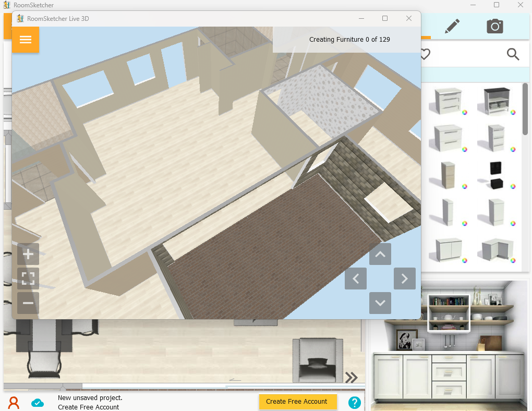
Task: Zoom in with the plus button
Action: coord(28,254)
